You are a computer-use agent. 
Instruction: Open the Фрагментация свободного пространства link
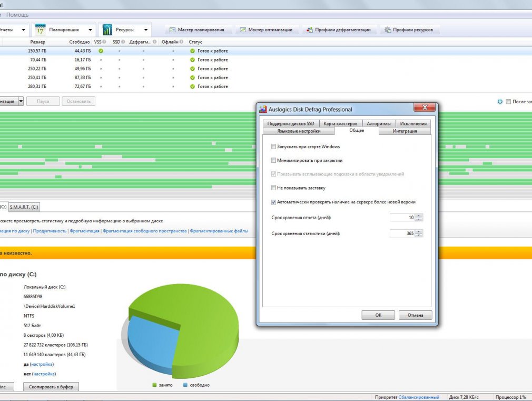pyautogui.click(x=144, y=231)
